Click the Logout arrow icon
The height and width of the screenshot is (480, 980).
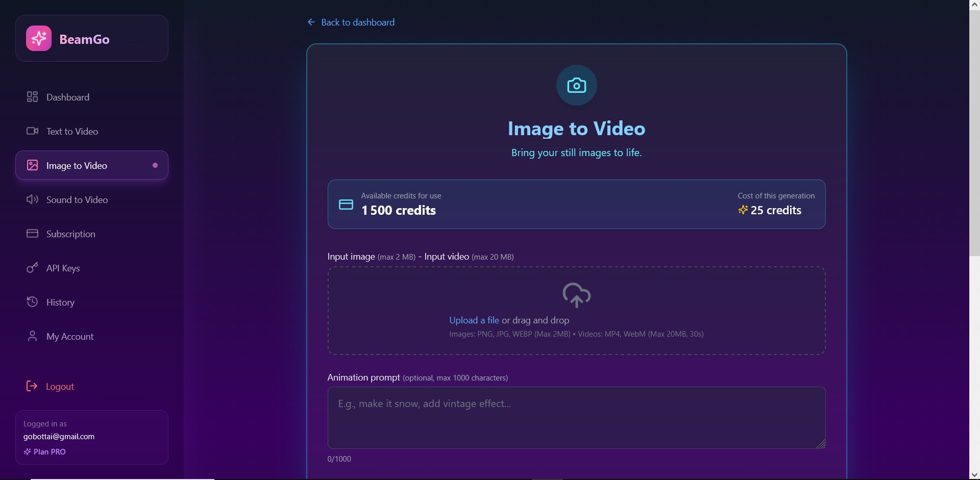(32, 386)
